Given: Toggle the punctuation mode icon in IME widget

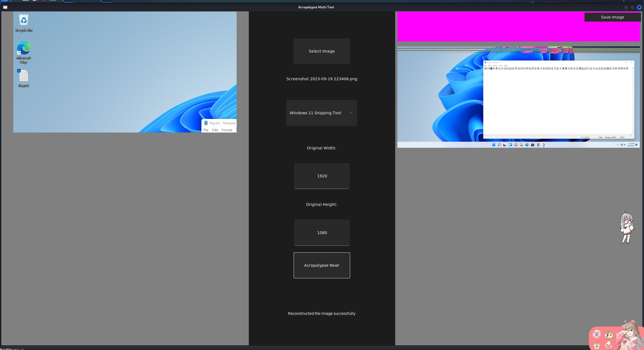Looking at the screenshot, I should (609, 335).
